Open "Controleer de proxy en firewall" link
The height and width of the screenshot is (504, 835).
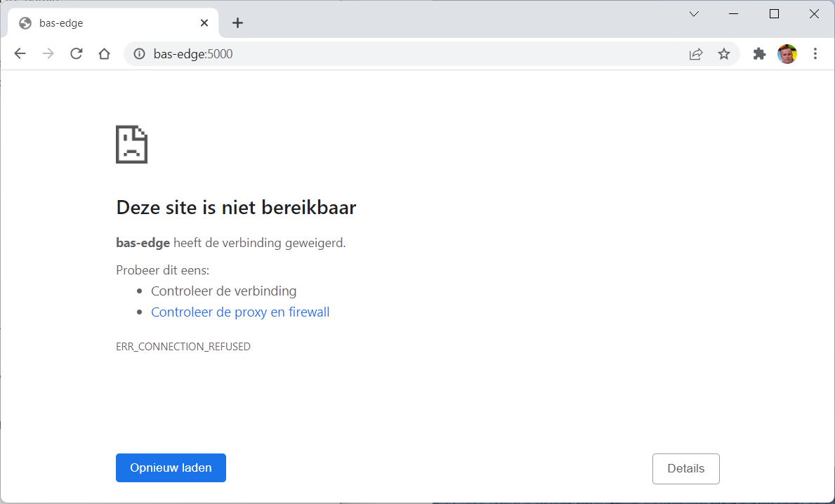pyautogui.click(x=240, y=312)
